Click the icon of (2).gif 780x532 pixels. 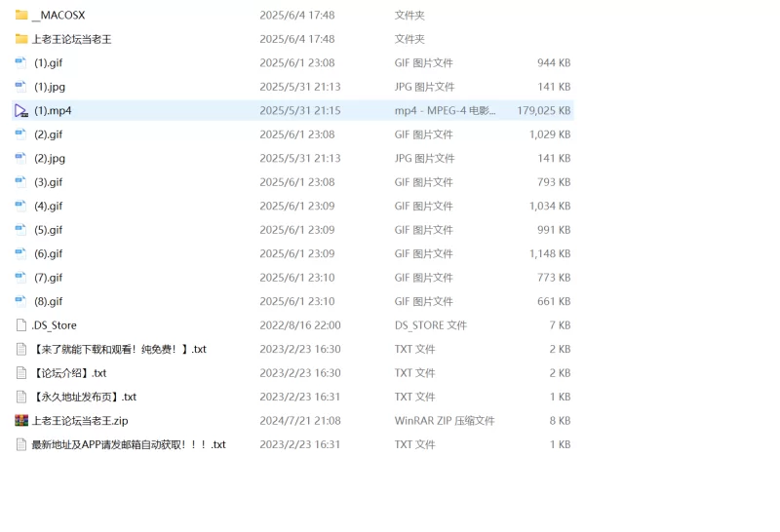pyautogui.click(x=20, y=134)
